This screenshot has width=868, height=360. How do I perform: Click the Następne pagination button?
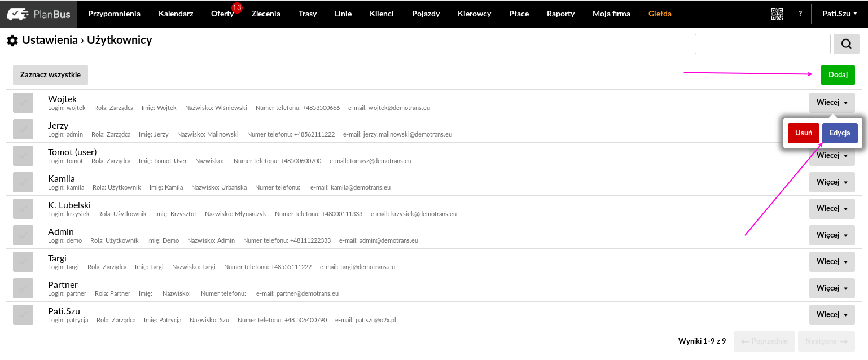point(826,341)
